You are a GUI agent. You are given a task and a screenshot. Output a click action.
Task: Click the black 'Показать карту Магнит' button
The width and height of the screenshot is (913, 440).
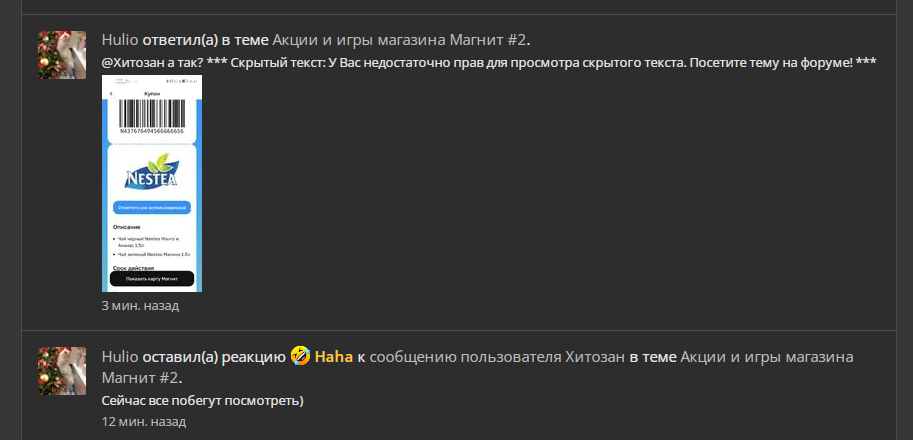(152, 279)
